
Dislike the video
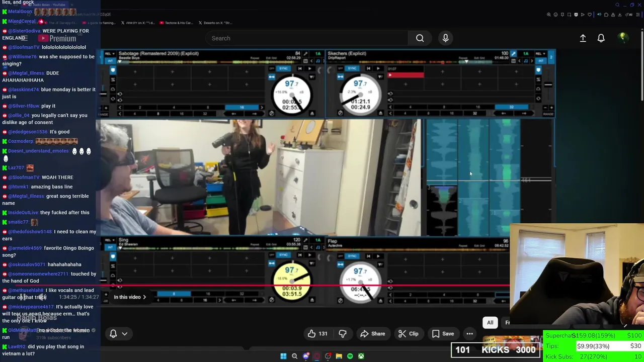(x=342, y=334)
